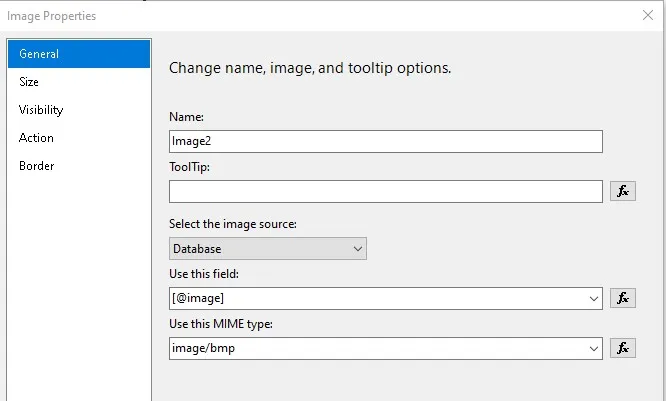Click the Image Properties title bar

click(300, 15)
